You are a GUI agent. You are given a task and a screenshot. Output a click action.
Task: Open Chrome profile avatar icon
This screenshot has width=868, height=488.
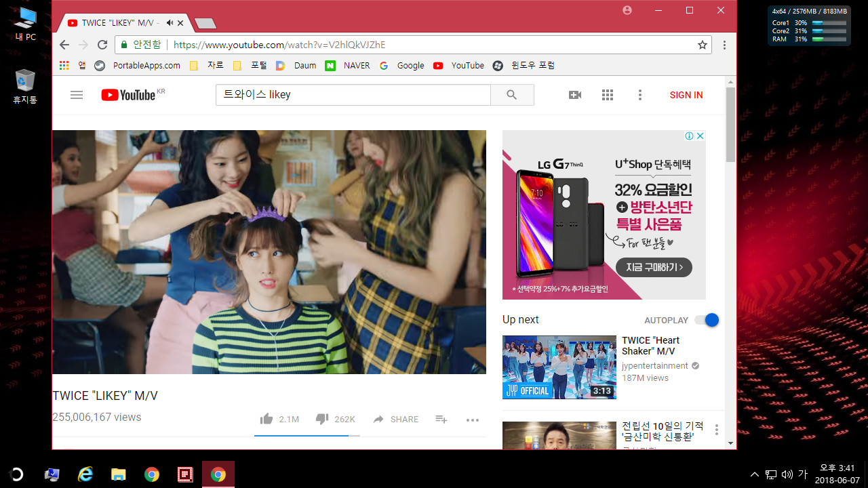(x=627, y=10)
